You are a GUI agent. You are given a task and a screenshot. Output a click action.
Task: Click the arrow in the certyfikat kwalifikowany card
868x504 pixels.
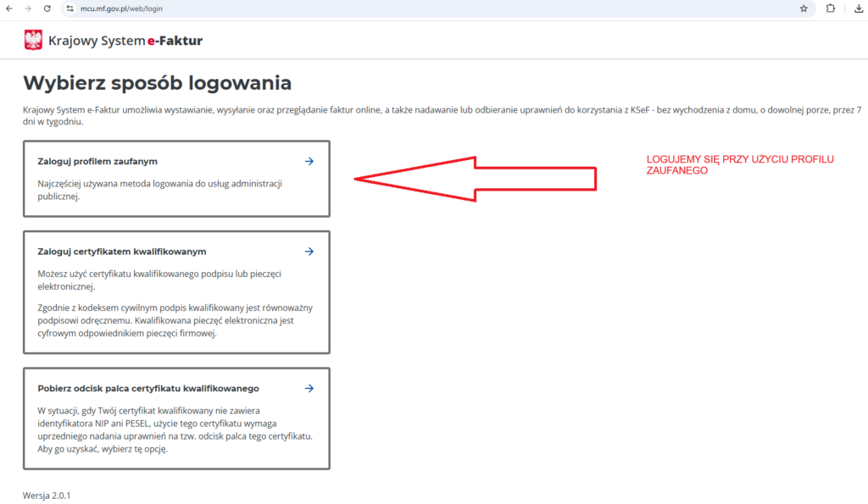click(x=309, y=252)
